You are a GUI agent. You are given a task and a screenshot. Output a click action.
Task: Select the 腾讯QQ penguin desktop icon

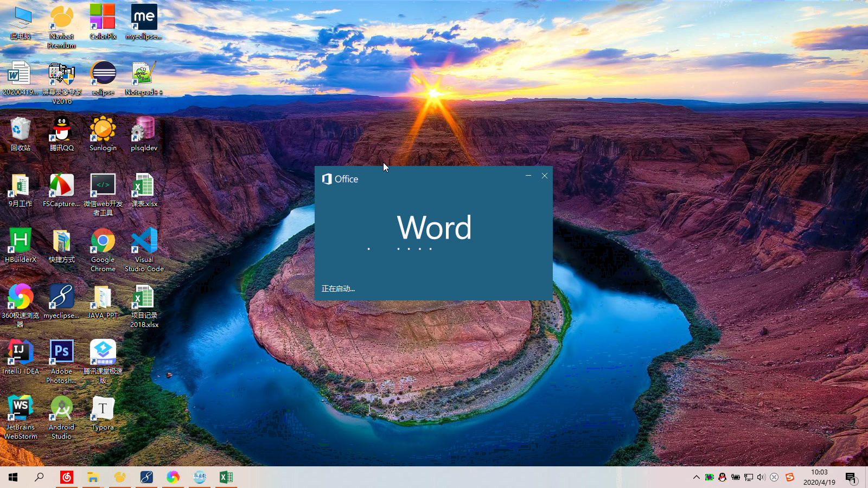point(61,134)
